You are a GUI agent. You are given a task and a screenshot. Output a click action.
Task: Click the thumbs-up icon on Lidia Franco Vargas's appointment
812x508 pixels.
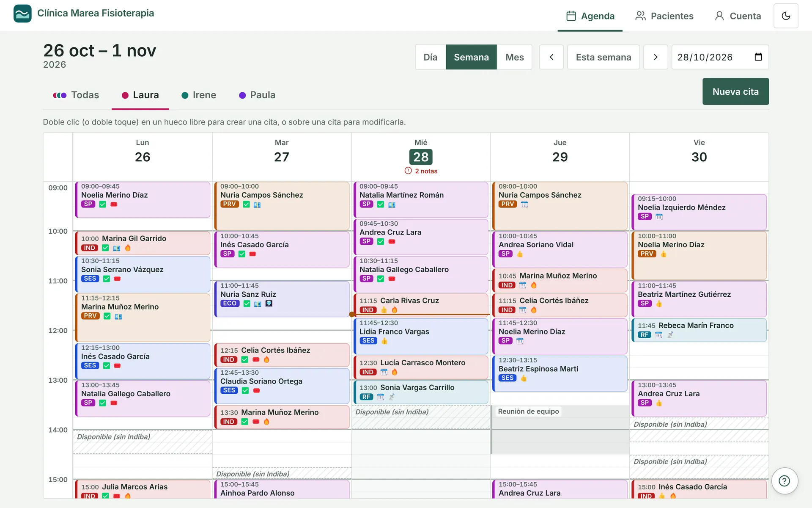tap(384, 341)
